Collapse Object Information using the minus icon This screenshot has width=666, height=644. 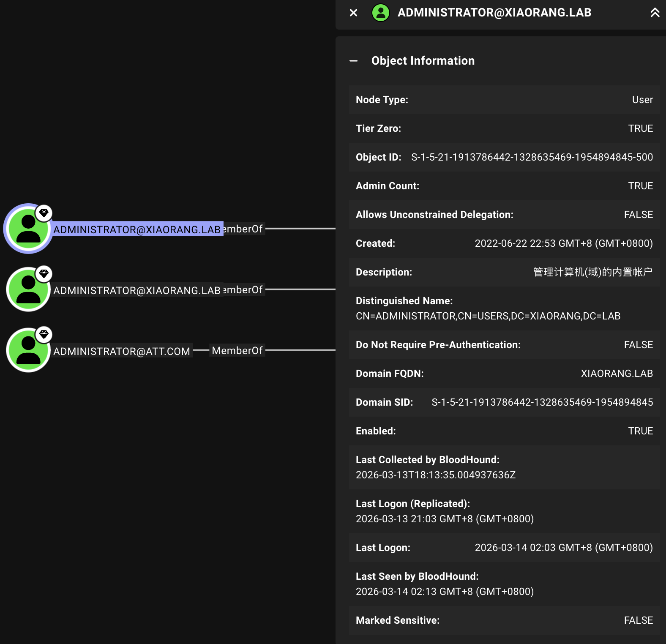(x=354, y=61)
